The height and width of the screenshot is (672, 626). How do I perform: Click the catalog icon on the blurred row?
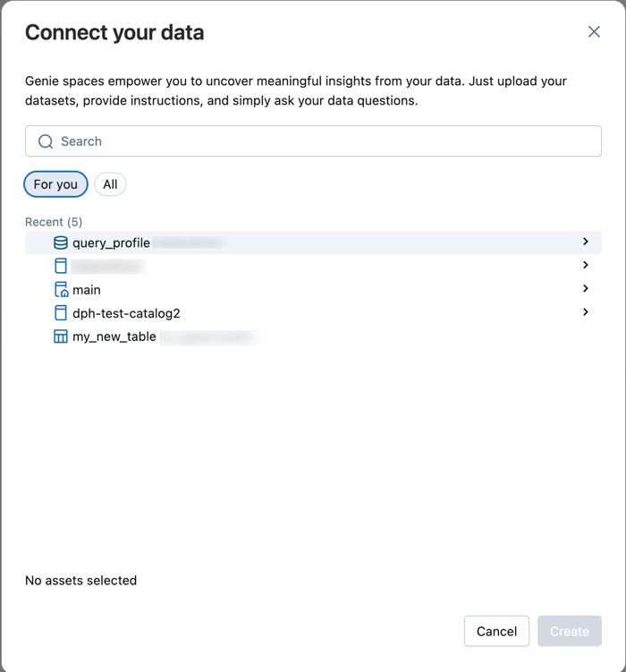coord(61,266)
